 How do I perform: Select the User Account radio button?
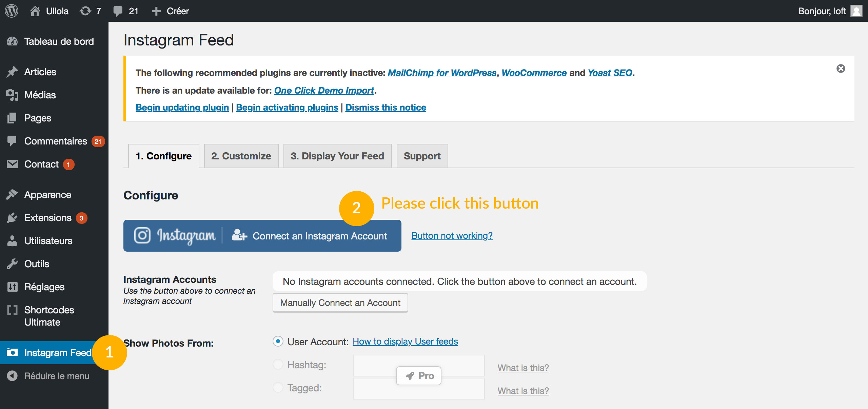pyautogui.click(x=278, y=341)
